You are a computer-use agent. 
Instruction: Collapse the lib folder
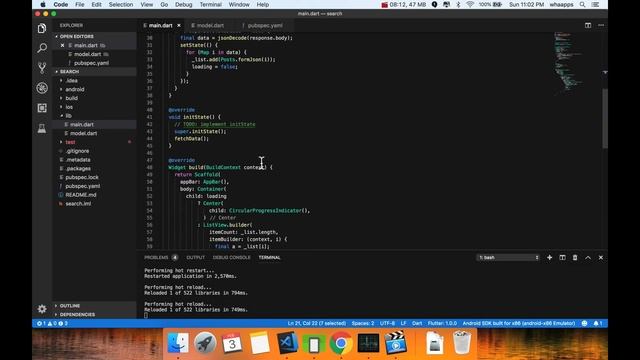(x=68, y=116)
